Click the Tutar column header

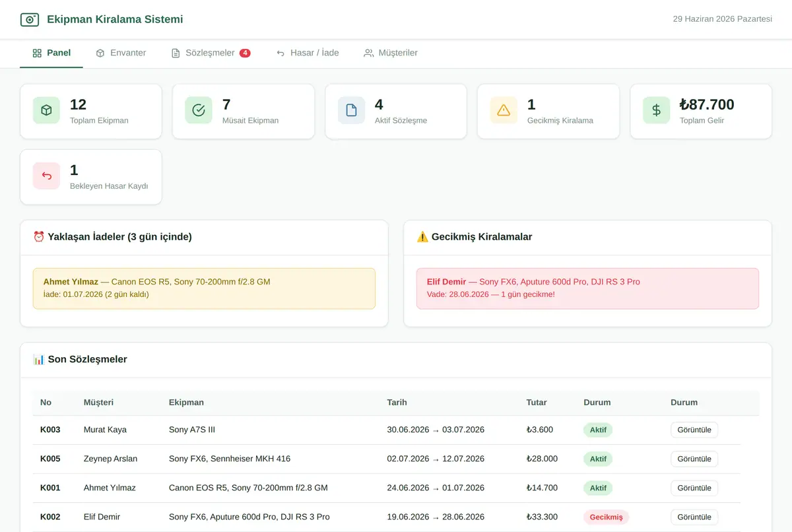coord(537,402)
